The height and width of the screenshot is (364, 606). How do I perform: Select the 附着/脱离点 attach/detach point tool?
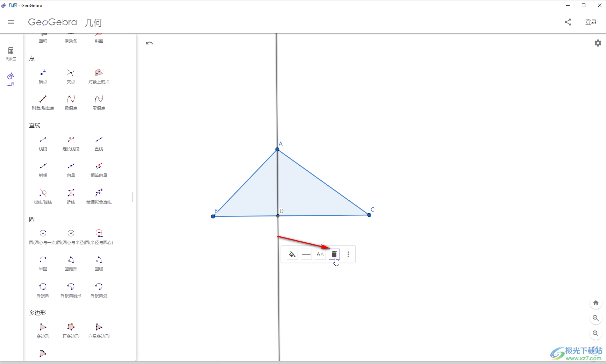tap(43, 102)
